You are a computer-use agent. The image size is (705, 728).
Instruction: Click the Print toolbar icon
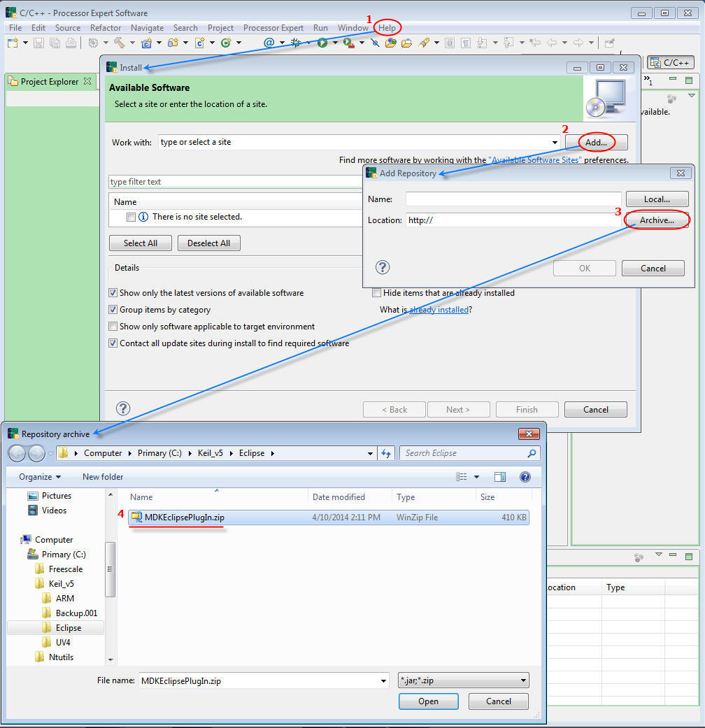[71, 43]
